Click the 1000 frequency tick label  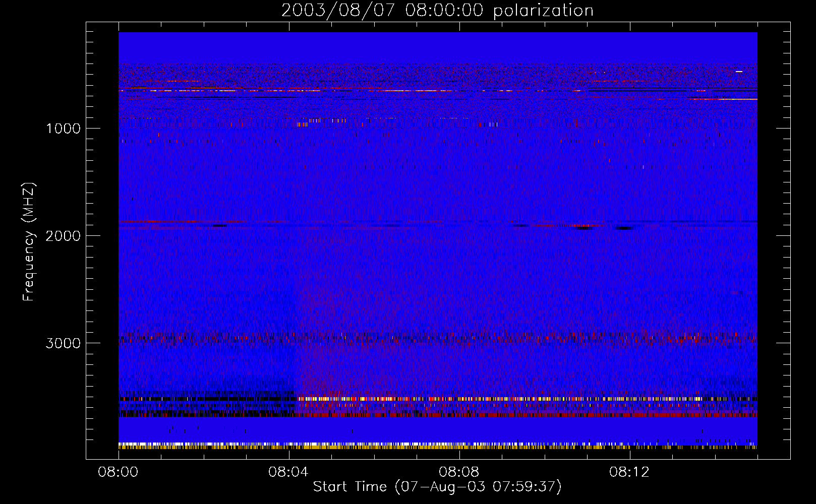(64, 129)
